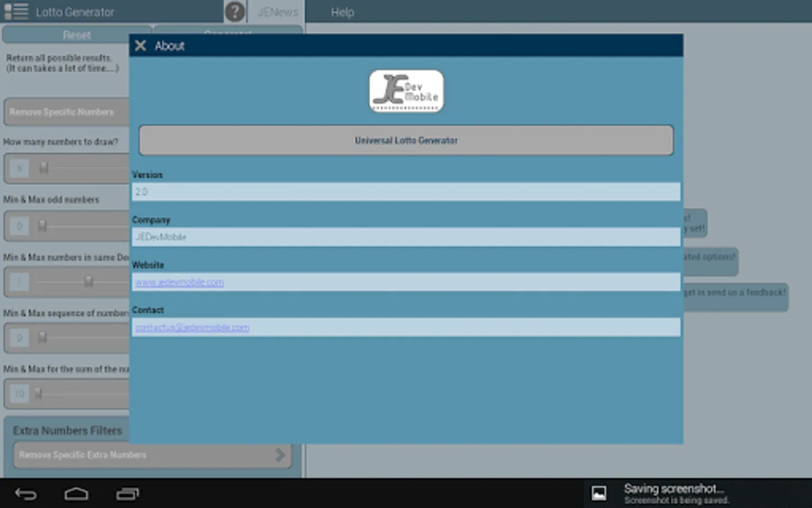Image resolution: width=812 pixels, height=508 pixels.
Task: Click the numbers to draw slider handle
Action: coord(43,168)
